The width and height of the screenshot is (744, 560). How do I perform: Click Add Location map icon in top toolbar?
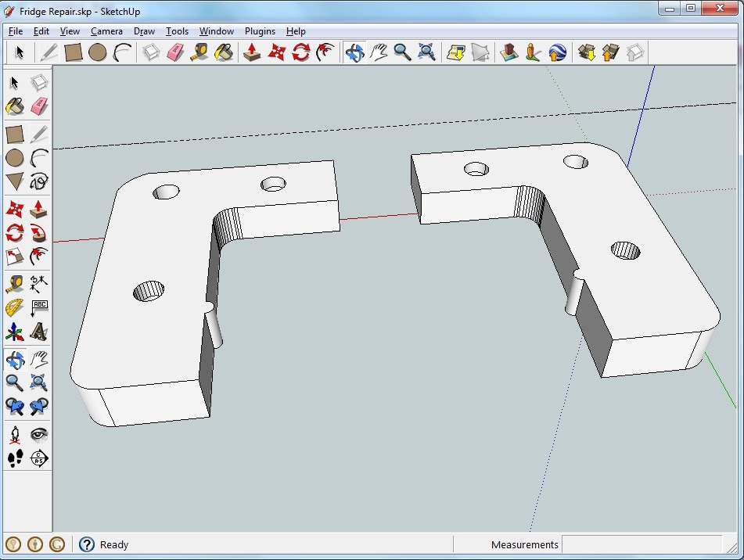[456, 52]
